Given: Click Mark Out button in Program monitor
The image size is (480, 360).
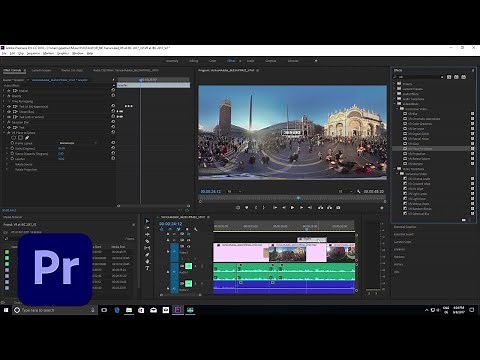Looking at the screenshot, I should pyautogui.click(x=264, y=207).
